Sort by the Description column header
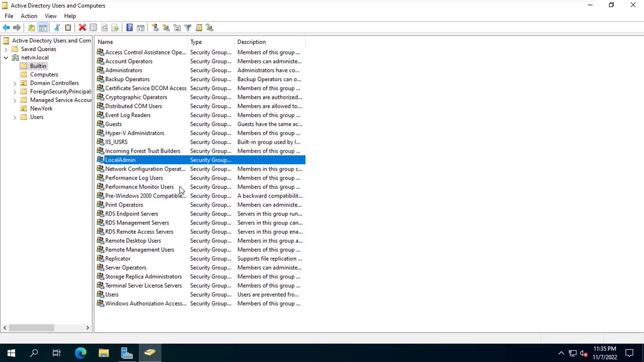 [x=270, y=42]
